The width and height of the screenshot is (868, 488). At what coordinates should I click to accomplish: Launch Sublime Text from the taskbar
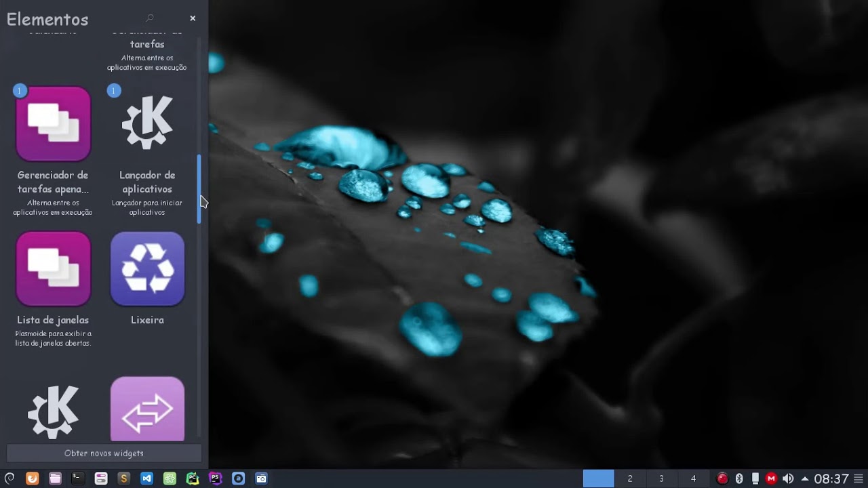point(123,479)
